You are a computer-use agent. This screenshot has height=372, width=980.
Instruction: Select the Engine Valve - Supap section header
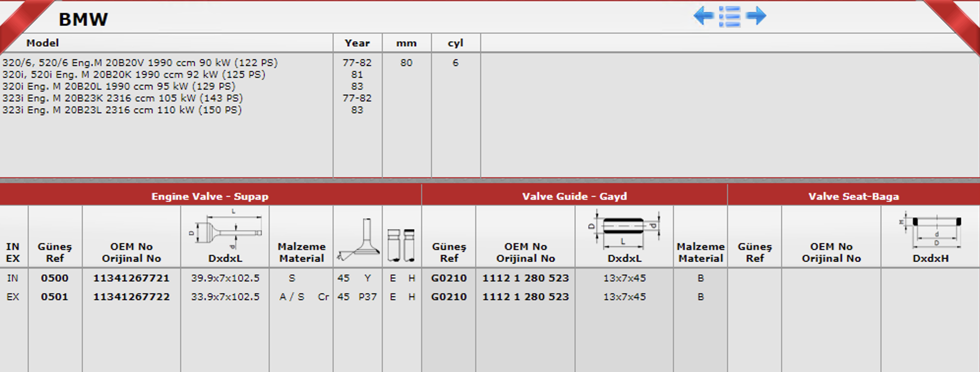210,196
